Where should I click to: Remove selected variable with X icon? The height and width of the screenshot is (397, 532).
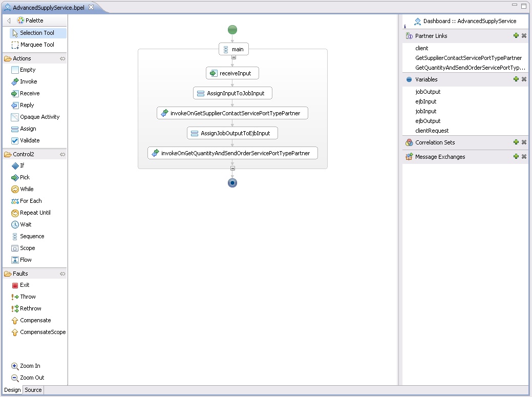pos(524,79)
